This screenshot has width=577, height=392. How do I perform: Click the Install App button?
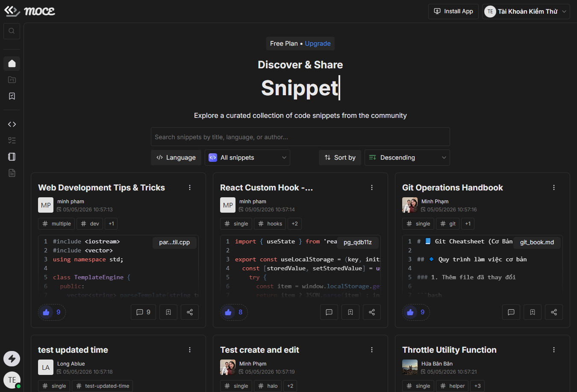point(453,12)
